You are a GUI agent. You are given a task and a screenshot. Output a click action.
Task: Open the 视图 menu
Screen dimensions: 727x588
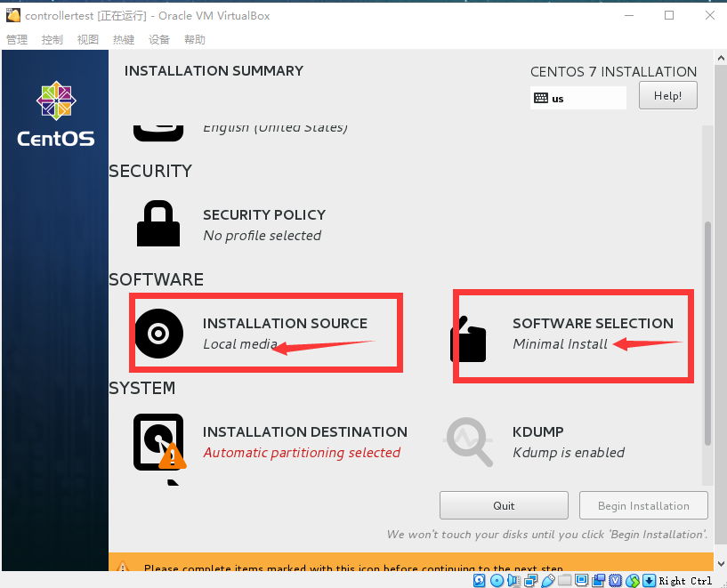point(87,40)
